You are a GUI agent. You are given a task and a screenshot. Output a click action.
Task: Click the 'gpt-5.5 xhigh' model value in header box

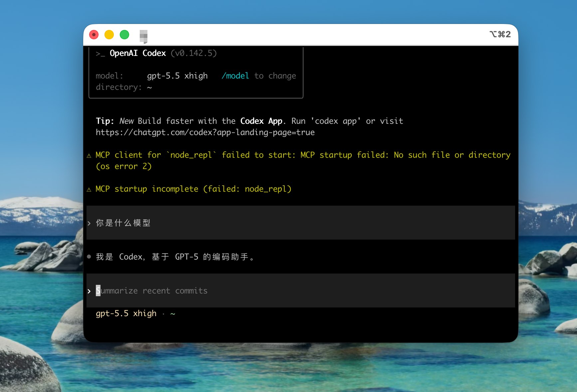coord(177,76)
